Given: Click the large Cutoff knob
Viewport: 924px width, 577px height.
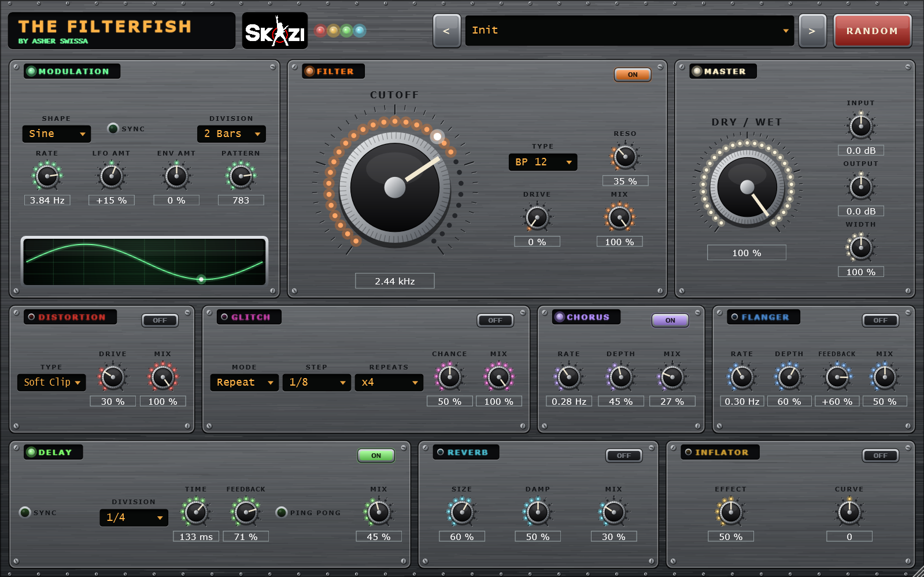Looking at the screenshot, I should click(395, 188).
